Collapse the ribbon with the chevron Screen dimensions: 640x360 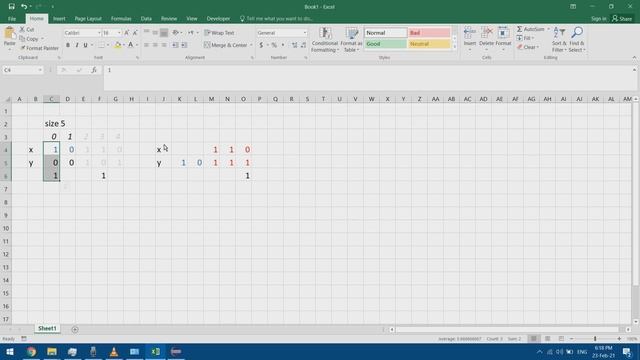[x=634, y=58]
